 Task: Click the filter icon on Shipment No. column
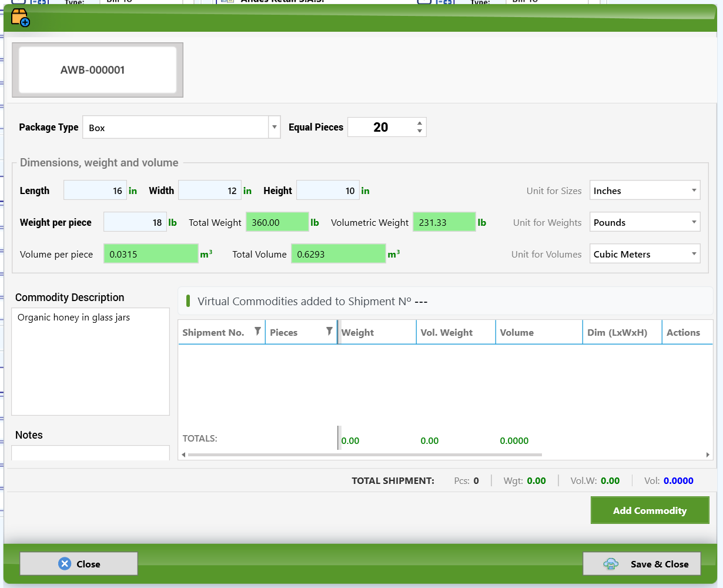[257, 332]
